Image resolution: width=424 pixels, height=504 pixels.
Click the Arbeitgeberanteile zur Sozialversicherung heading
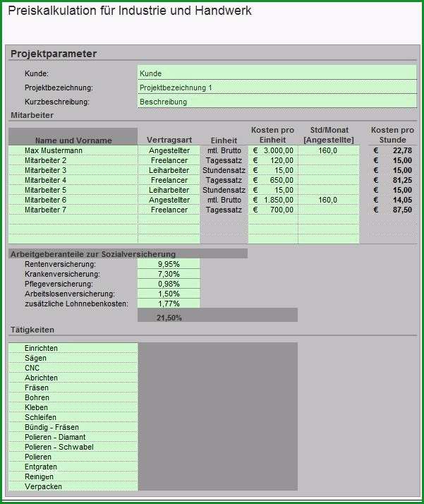(93, 254)
